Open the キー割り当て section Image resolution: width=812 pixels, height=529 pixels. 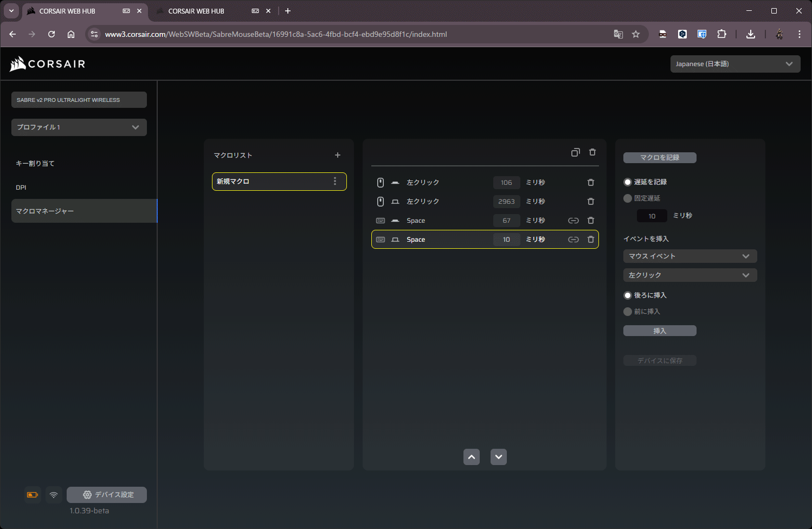pos(35,164)
